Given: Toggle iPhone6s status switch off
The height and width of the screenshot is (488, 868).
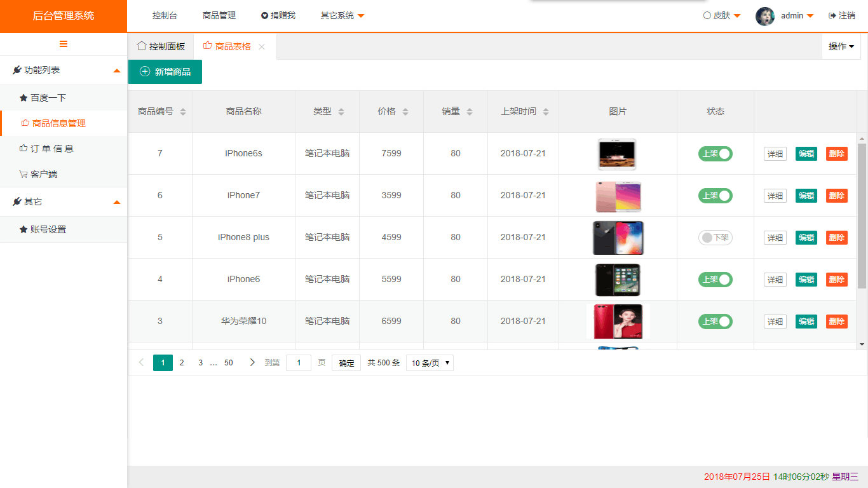Looking at the screenshot, I should (715, 154).
